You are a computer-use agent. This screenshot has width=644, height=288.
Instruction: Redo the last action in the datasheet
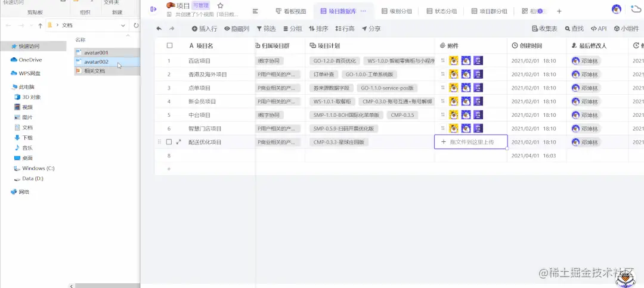(172, 29)
